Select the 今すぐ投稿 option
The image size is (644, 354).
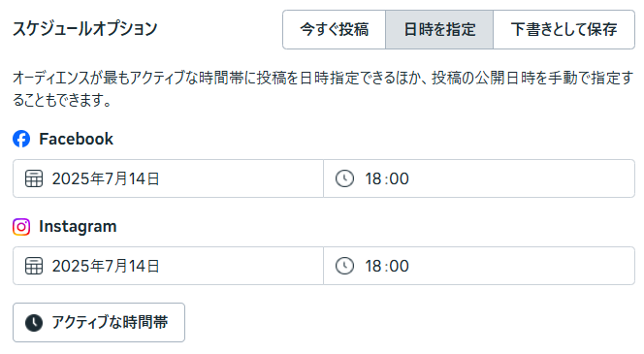coord(335,29)
